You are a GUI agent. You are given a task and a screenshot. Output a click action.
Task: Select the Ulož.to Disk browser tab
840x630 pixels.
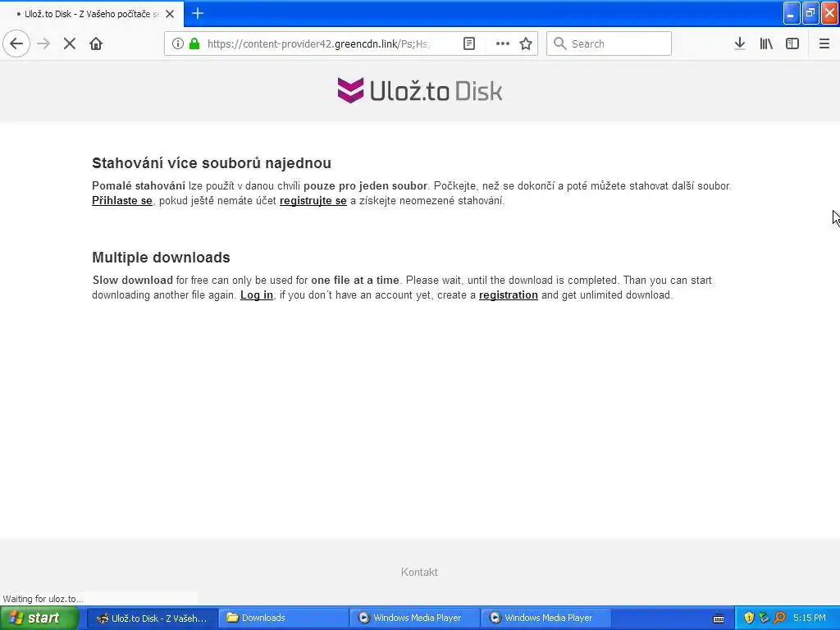(92, 14)
